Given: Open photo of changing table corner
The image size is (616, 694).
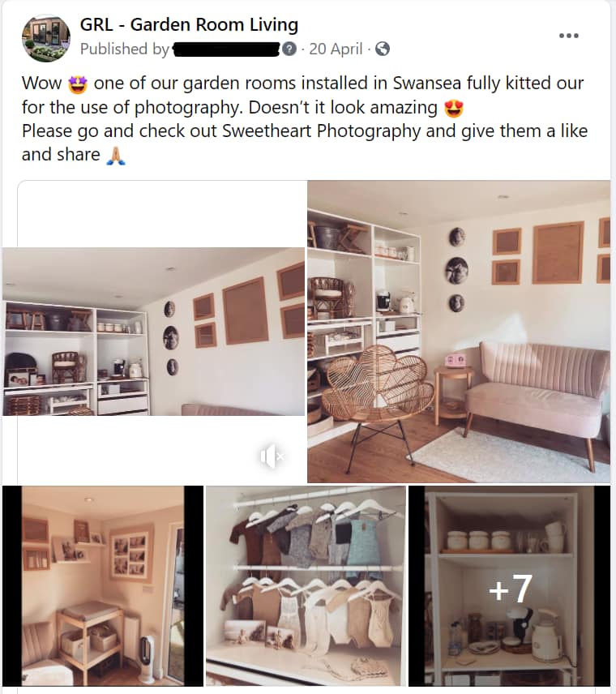Looking at the screenshot, I should click(103, 586).
